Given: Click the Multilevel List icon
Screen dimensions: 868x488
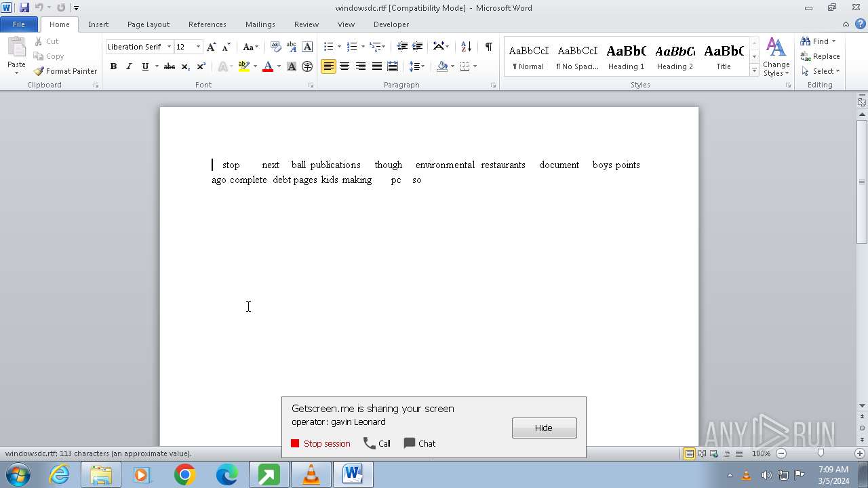Looking at the screenshot, I should point(375,47).
